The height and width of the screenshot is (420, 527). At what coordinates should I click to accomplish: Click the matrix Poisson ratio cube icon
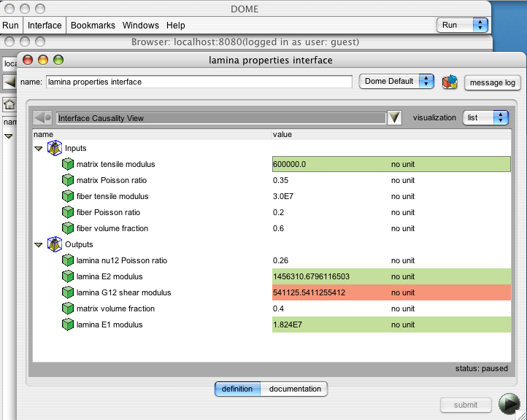click(68, 180)
